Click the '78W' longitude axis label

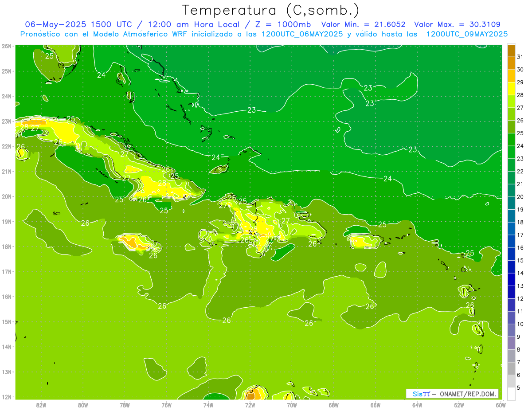[x=125, y=405]
